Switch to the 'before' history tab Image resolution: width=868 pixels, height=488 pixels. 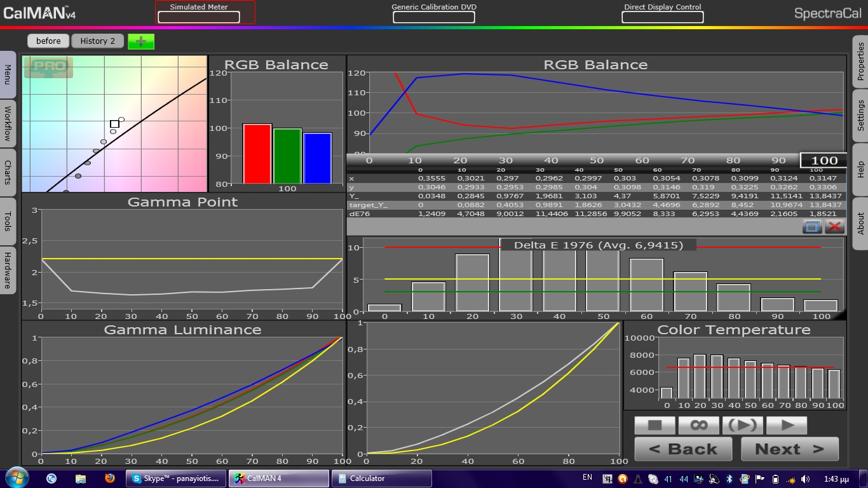tap(48, 41)
